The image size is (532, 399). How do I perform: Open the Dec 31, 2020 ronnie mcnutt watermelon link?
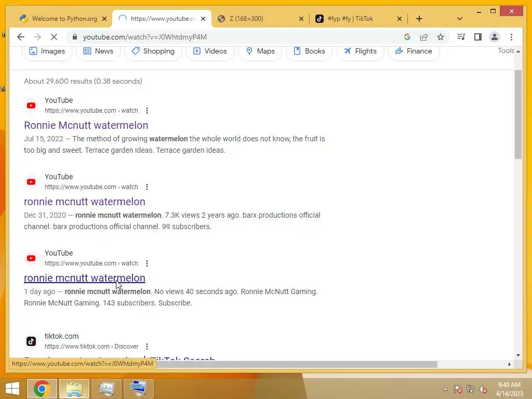[x=85, y=202]
